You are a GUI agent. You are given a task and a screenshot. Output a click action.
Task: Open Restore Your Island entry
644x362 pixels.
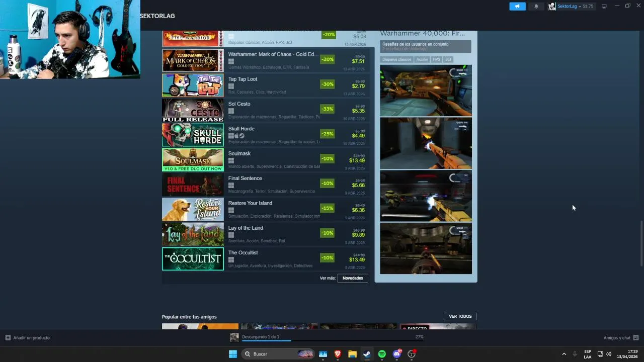point(266,209)
